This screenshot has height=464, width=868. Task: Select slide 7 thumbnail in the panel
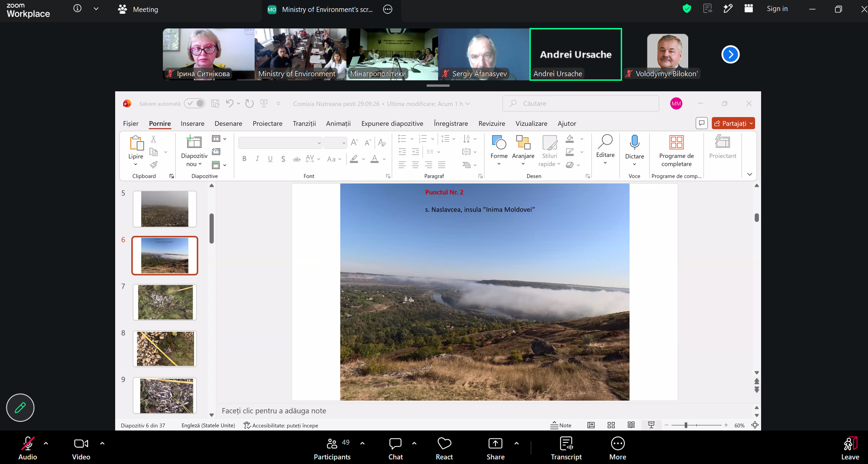pyautogui.click(x=165, y=302)
